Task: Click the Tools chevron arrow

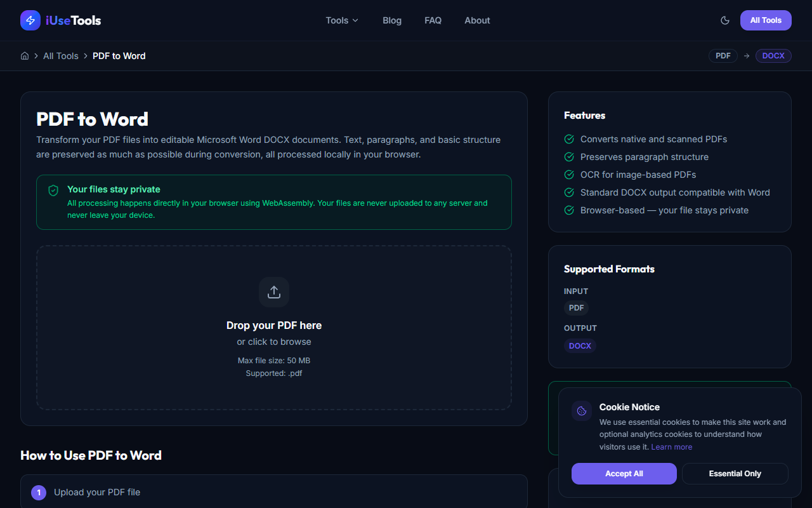Action: [x=356, y=20]
